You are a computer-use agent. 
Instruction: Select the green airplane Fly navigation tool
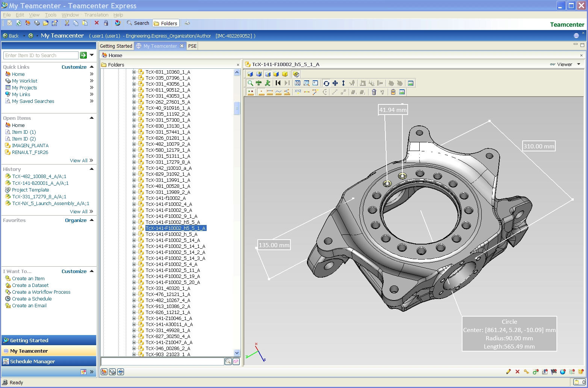[258, 83]
